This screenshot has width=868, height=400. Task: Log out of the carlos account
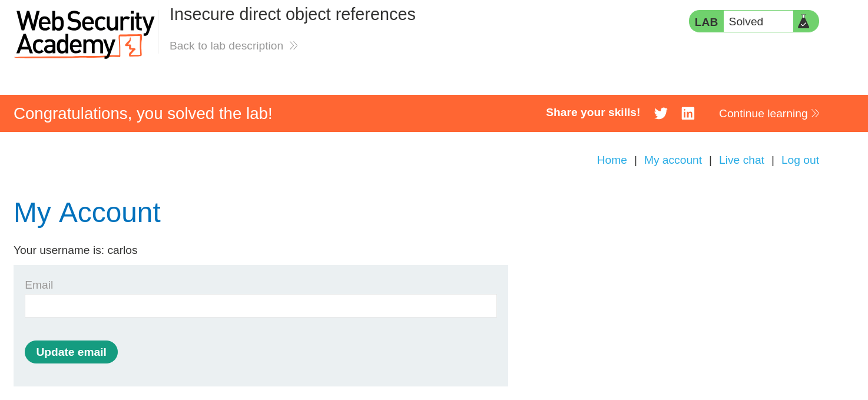800,160
